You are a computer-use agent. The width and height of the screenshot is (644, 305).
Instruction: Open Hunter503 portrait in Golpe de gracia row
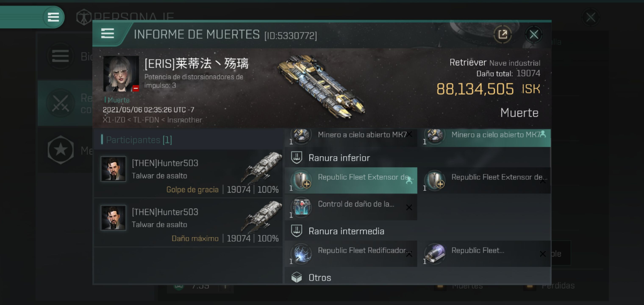[x=113, y=169]
